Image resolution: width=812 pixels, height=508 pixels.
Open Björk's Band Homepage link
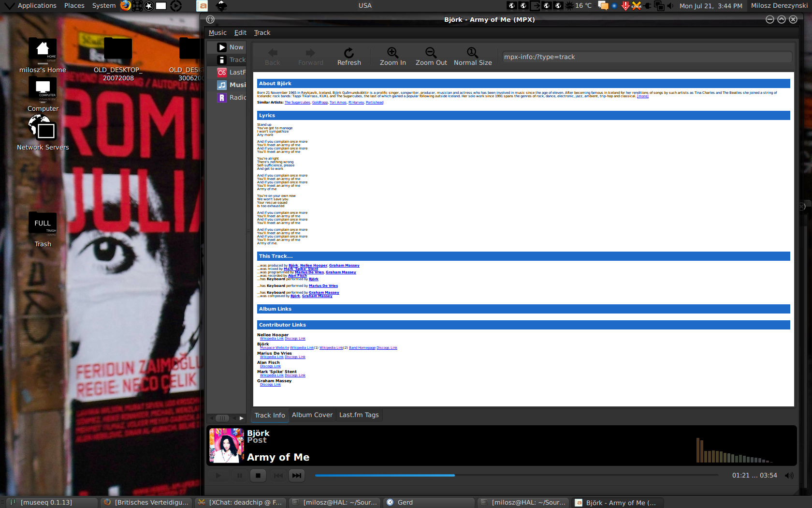(x=362, y=348)
